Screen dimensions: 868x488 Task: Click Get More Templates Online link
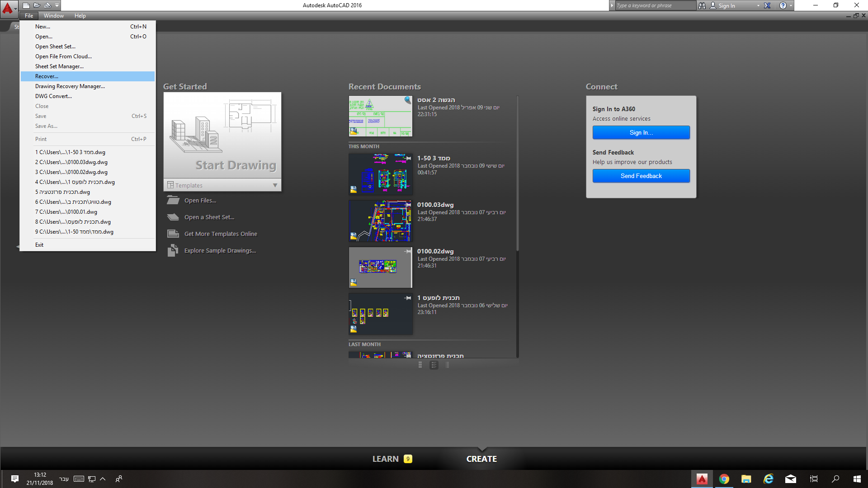(x=221, y=234)
